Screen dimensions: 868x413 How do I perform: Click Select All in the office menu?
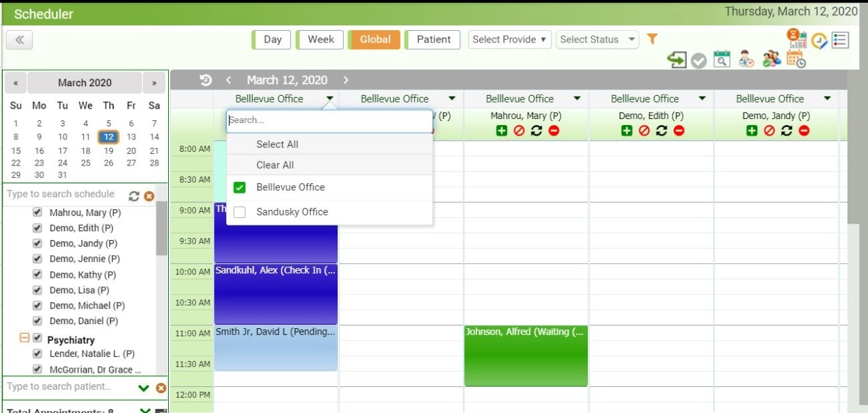coord(277,144)
